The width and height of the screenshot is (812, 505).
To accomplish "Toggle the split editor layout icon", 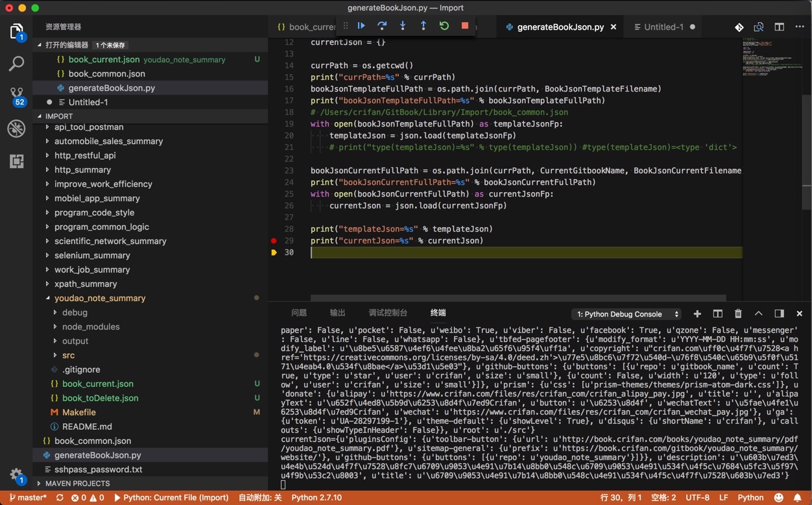I will pyautogui.click(x=780, y=27).
